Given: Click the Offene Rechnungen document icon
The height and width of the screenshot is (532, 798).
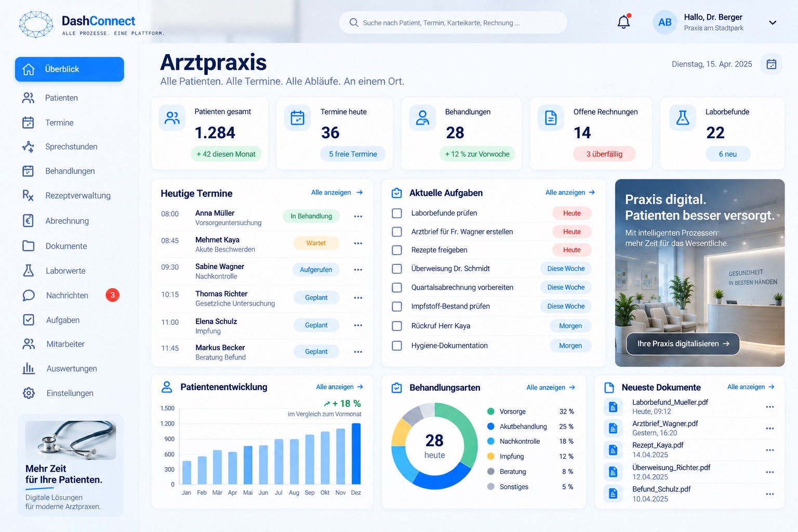Looking at the screenshot, I should 551,118.
